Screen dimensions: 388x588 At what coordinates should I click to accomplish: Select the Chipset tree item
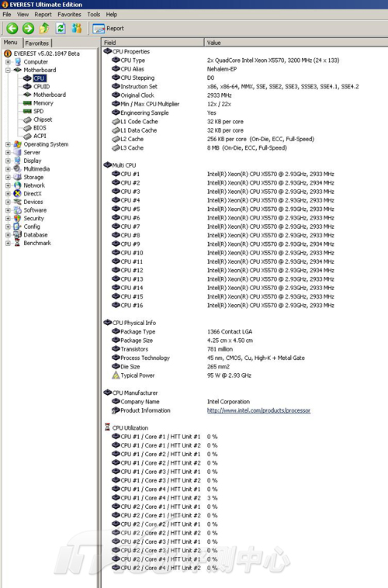point(43,119)
